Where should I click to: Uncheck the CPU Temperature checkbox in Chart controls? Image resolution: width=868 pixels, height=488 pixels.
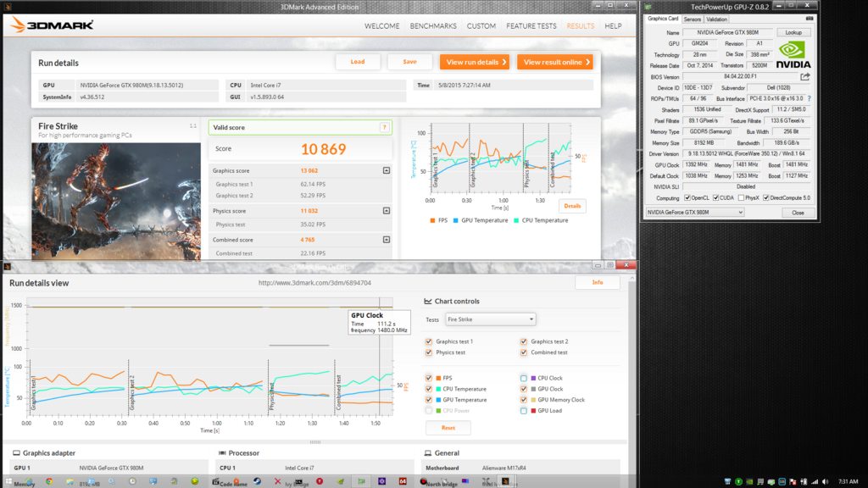[428, 389]
